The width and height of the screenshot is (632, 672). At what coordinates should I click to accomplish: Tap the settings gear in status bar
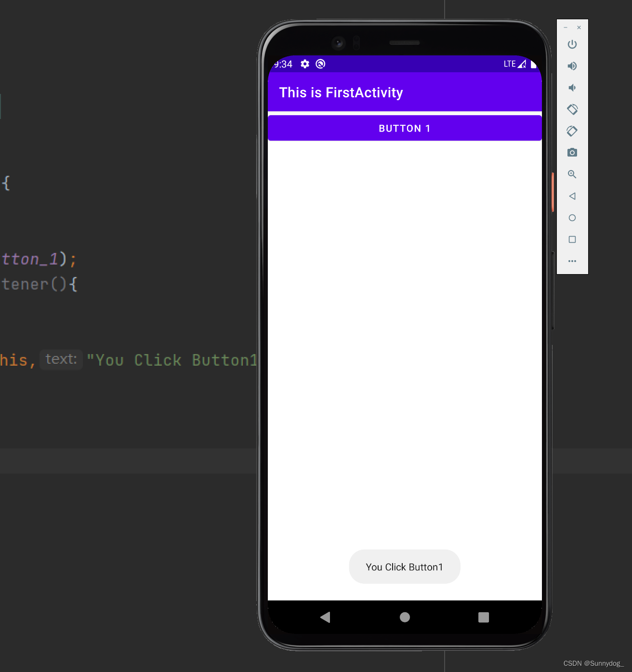305,64
